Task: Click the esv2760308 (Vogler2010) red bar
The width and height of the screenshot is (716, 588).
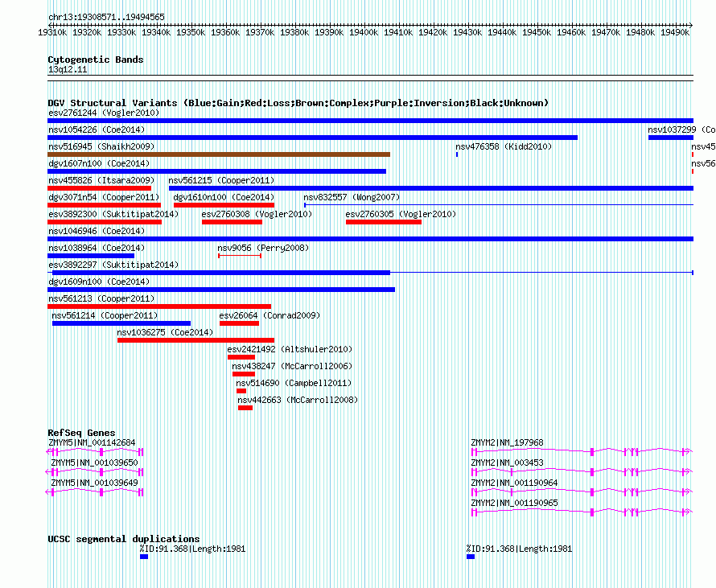Action: pos(232,222)
